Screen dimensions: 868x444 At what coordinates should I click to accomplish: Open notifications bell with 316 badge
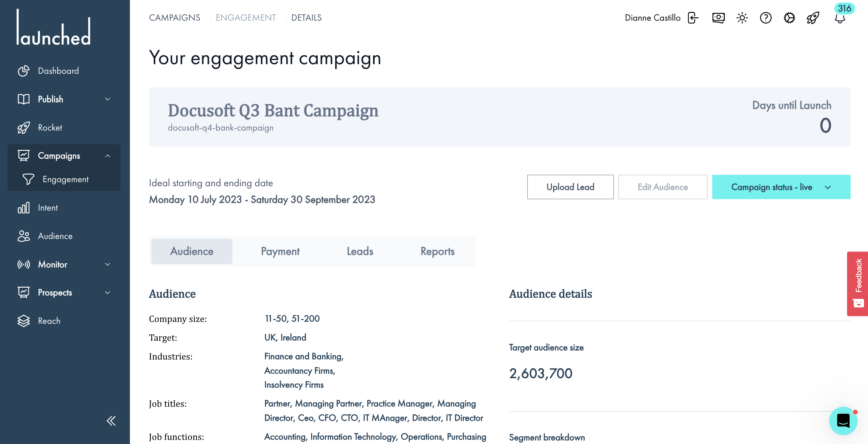(840, 18)
